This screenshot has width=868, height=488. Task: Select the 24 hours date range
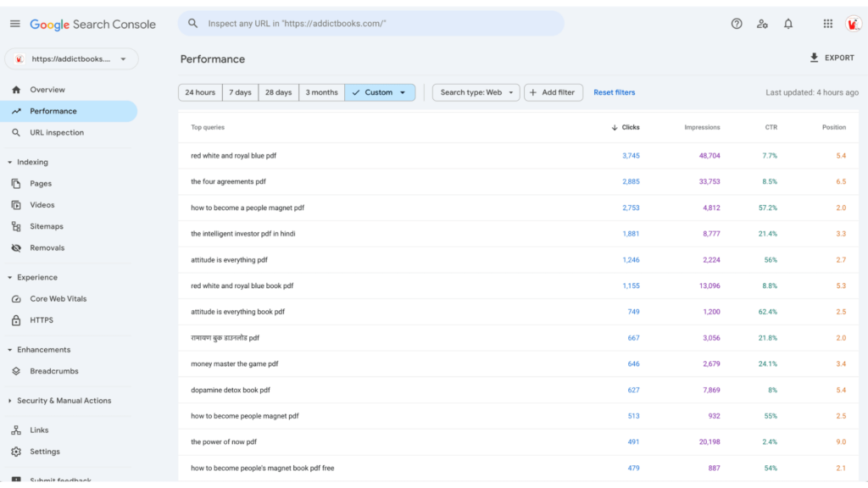coord(200,92)
